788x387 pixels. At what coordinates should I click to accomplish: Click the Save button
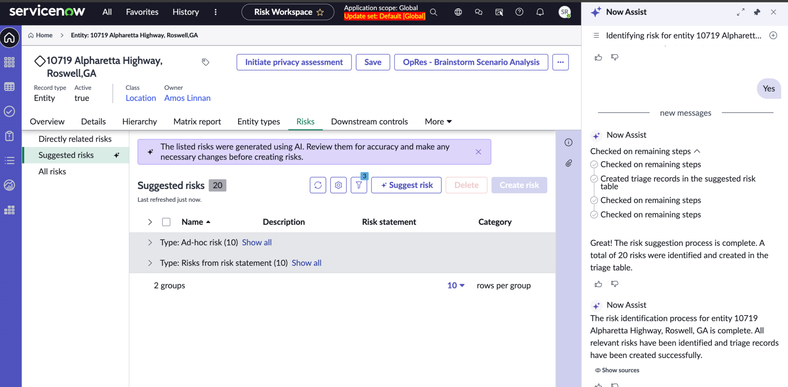[x=373, y=62]
